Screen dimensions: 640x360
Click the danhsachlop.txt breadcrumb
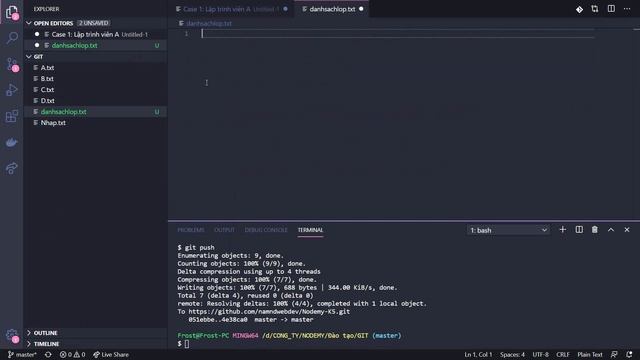click(x=209, y=24)
